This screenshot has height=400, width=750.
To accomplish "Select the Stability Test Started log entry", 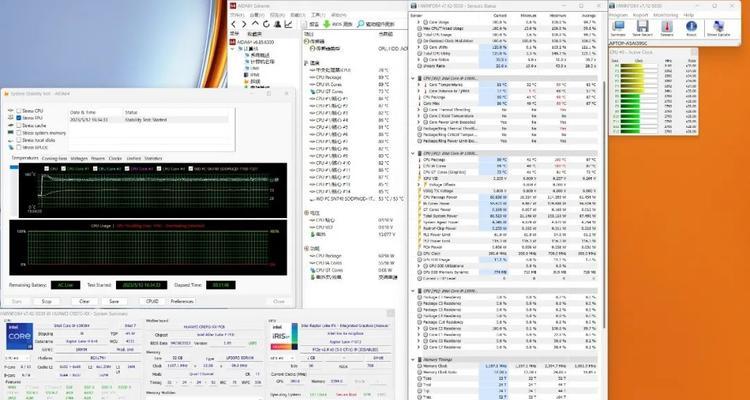I will coord(149,120).
